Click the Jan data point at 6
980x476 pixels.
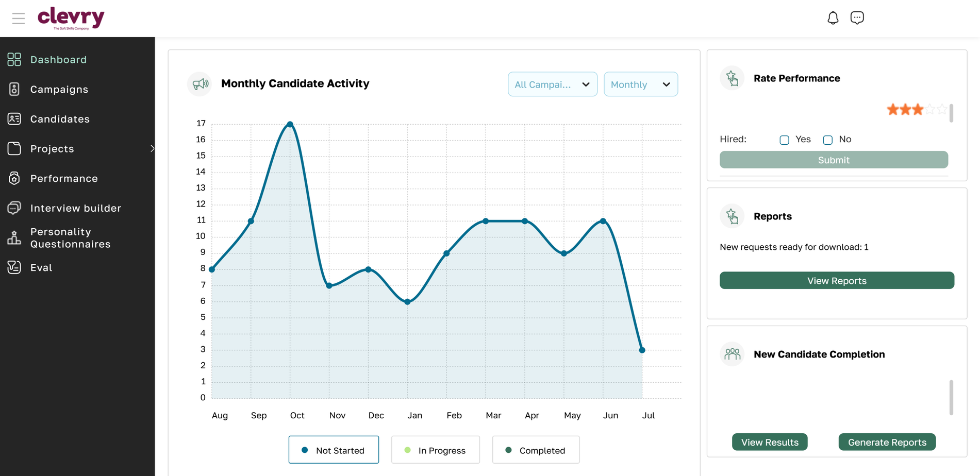407,302
